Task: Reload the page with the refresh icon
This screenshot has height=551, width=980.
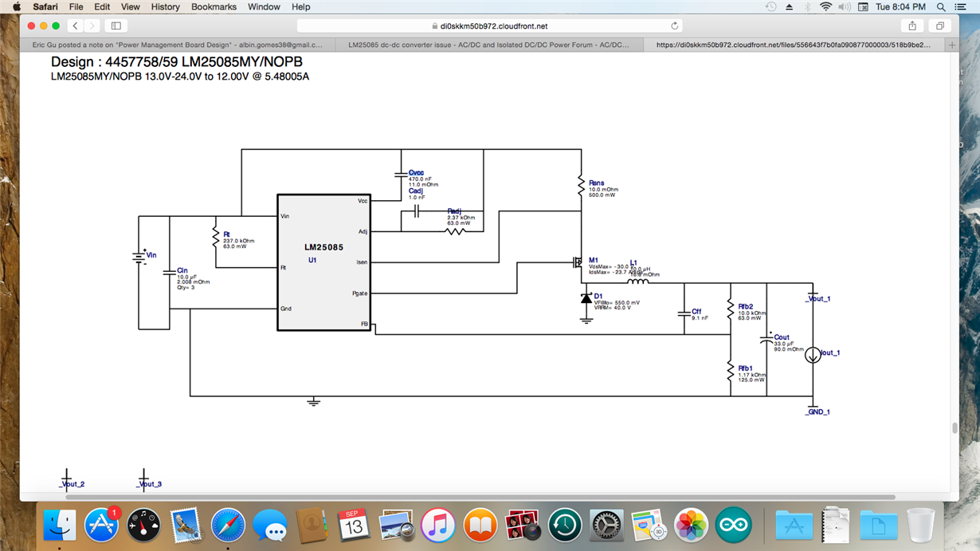Action: 674,26
